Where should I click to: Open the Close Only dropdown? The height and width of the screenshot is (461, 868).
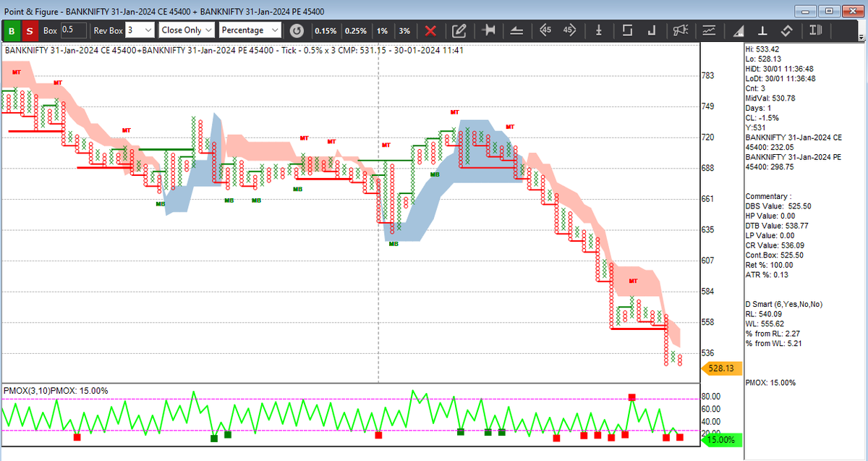[186, 30]
